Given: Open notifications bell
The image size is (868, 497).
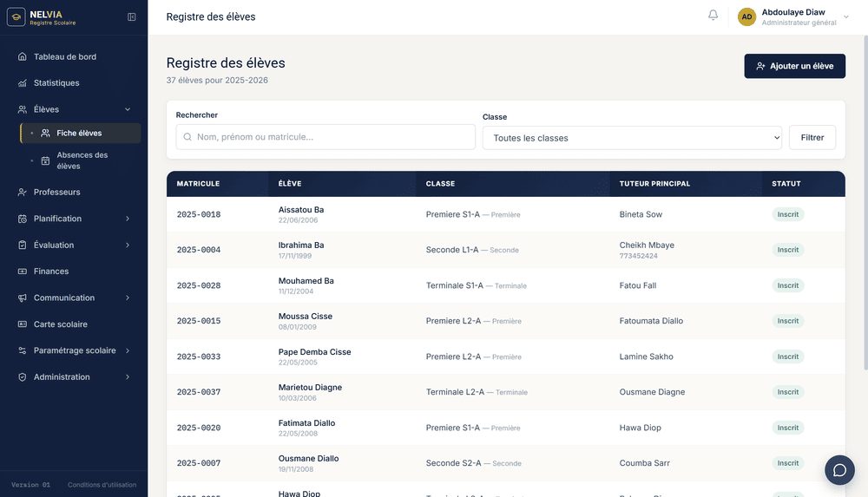Looking at the screenshot, I should click(x=713, y=16).
